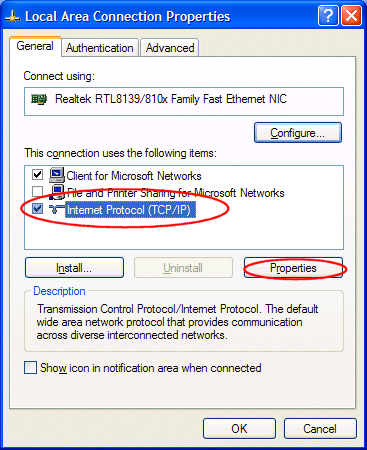Enable Show icon in notification area checkbox
367x450 pixels.
coord(30,368)
